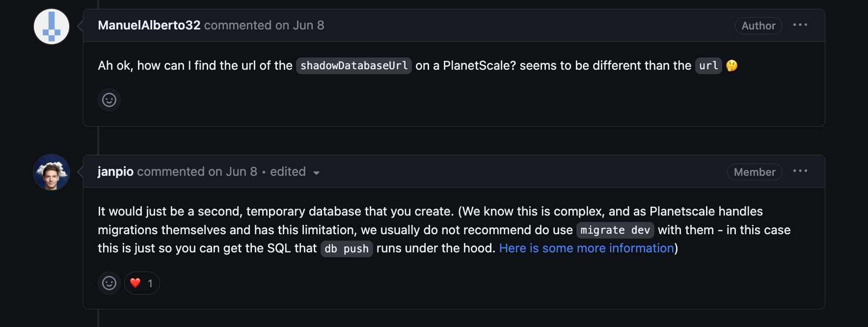Screen dimensions: 868x327
Task: Toggle the heart reaction on janpio's comment
Action: (x=142, y=283)
